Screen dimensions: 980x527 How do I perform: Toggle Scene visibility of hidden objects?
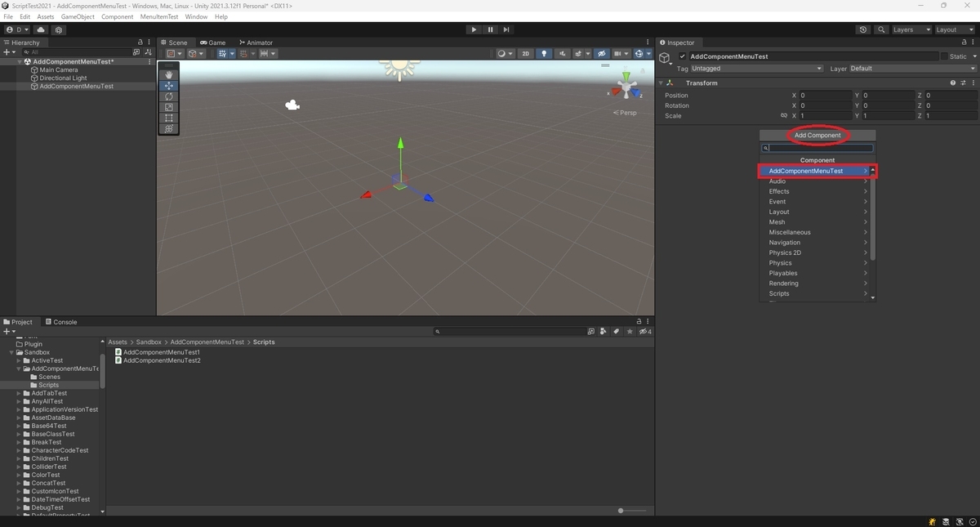point(602,54)
